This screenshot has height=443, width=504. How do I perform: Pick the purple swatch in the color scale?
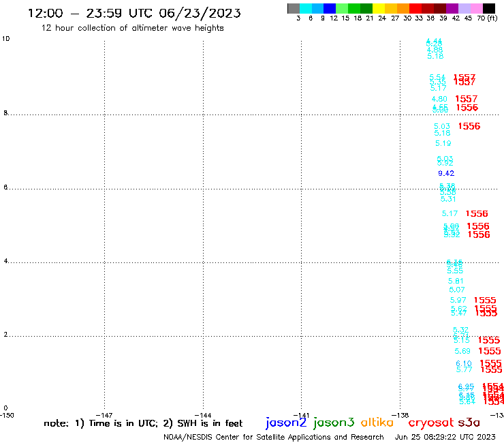(x=452, y=8)
